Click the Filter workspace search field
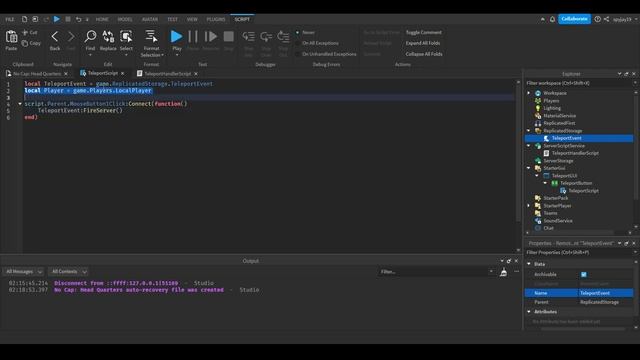Viewport: 640px width, 360px height. point(578,83)
